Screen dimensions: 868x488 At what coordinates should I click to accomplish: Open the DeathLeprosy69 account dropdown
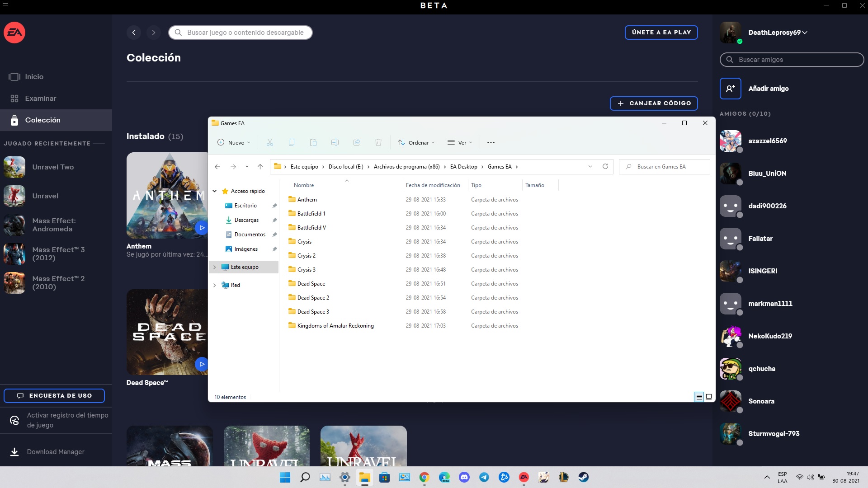[x=778, y=33]
